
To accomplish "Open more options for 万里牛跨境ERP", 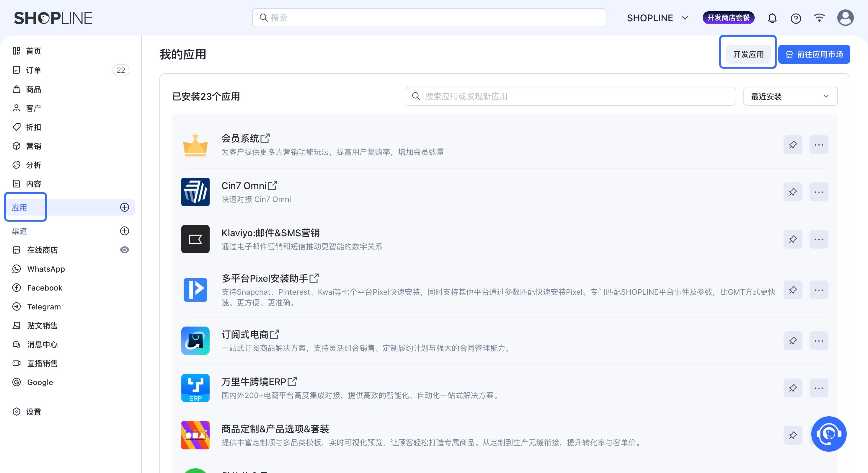I will 819,388.
